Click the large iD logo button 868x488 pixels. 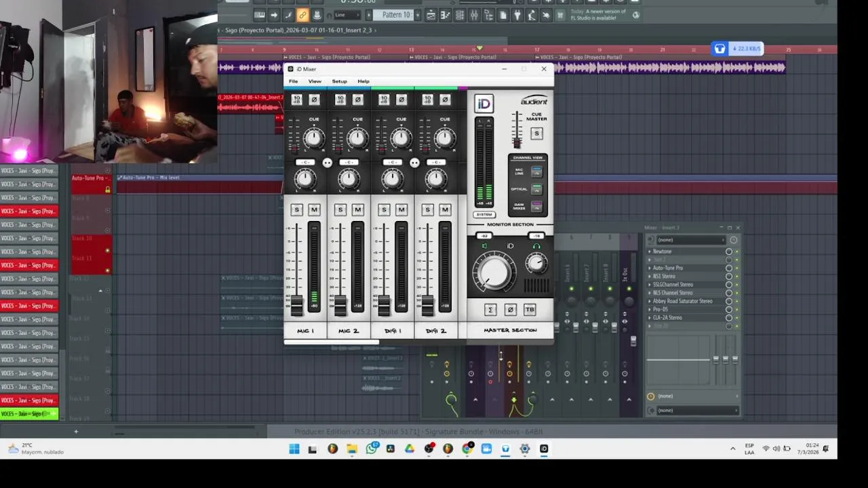click(484, 104)
